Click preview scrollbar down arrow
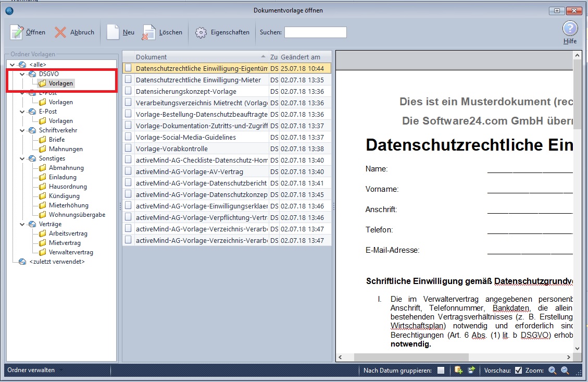Image resolution: width=588 pixels, height=382 pixels. [x=577, y=348]
